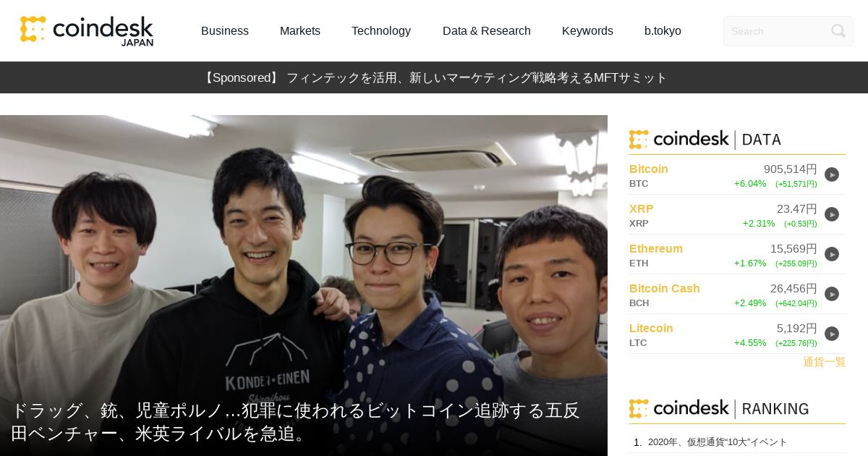
Task: Click Ethereum change +1.67%
Action: 750,263
